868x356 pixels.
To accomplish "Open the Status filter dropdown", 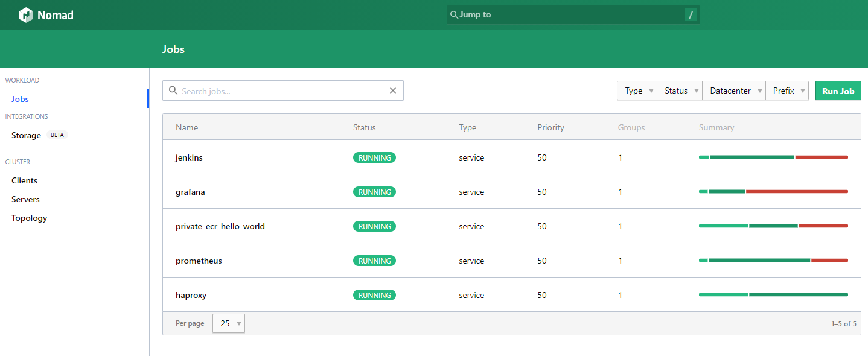I will click(680, 91).
